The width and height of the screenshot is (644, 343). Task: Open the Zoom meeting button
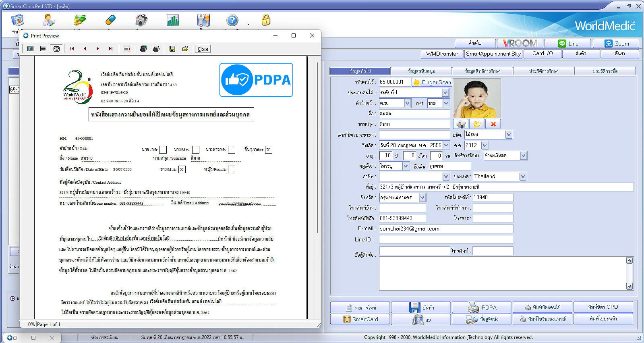(616, 44)
